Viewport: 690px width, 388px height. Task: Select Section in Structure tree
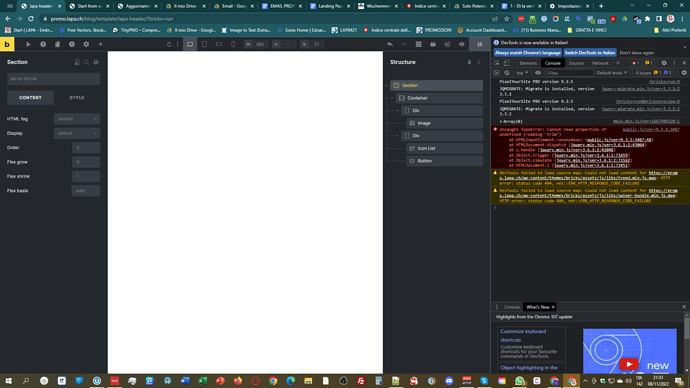[437, 85]
